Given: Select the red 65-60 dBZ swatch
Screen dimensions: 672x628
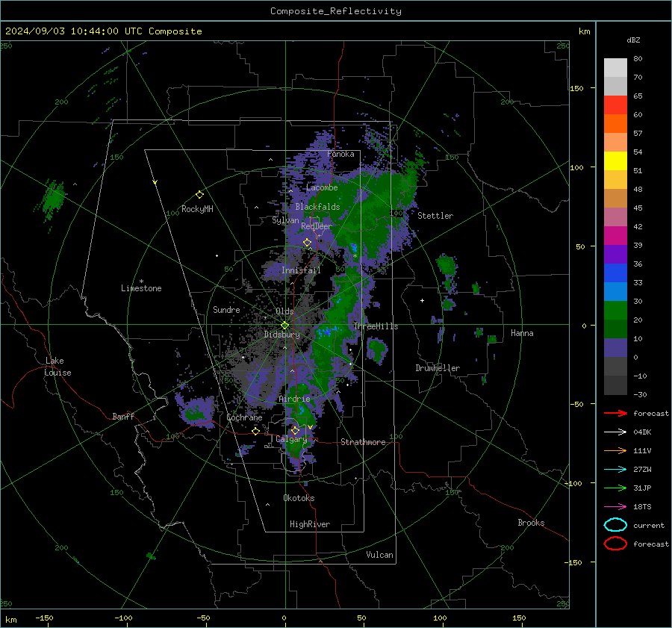Looking at the screenshot, I should [x=615, y=105].
